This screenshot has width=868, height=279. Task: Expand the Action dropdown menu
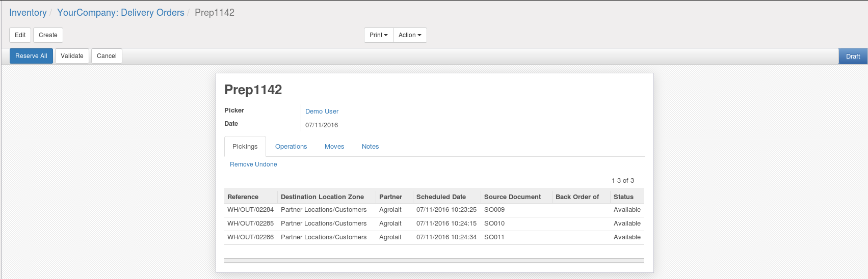pos(410,35)
